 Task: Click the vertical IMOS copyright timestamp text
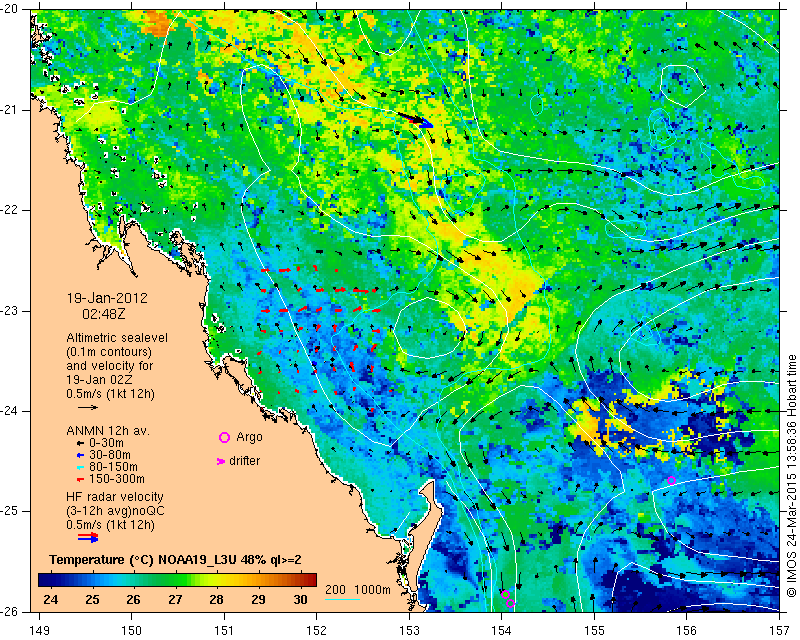click(791, 476)
